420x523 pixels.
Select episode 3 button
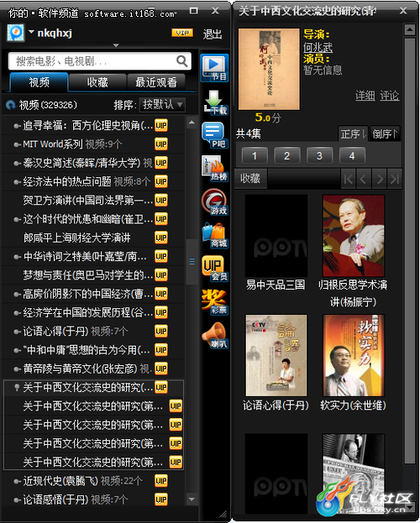[x=319, y=156]
